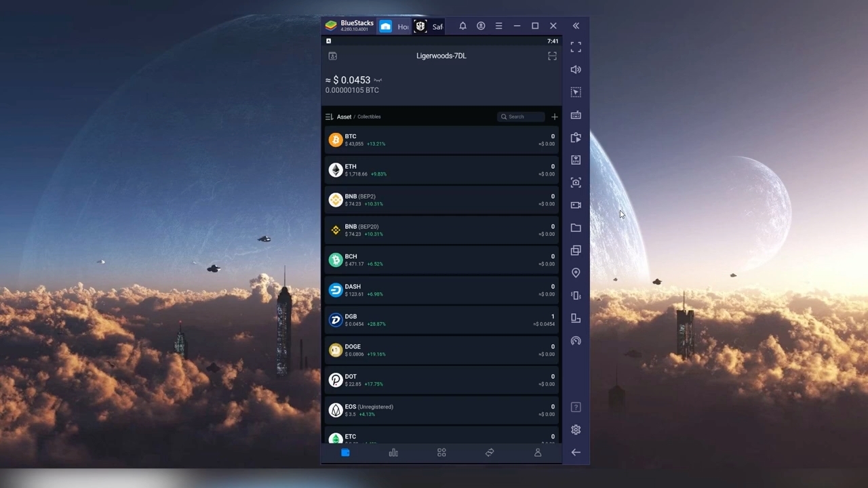This screenshot has height=488, width=868.
Task: Open the DGB asset row
Action: (x=441, y=320)
